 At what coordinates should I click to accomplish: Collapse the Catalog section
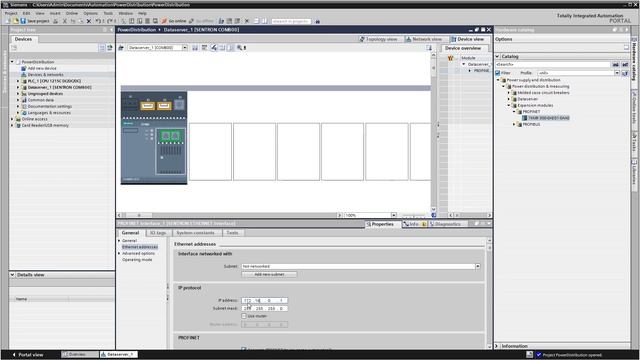(498, 56)
